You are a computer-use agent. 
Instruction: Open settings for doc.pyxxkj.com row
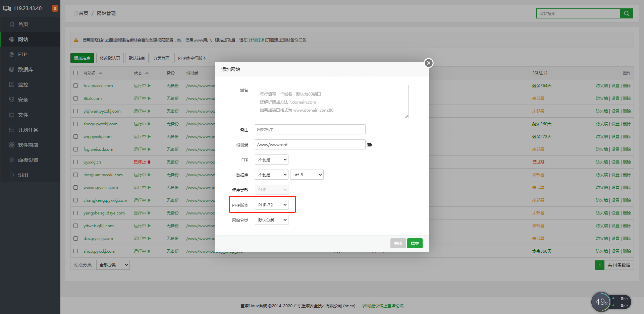click(615, 239)
